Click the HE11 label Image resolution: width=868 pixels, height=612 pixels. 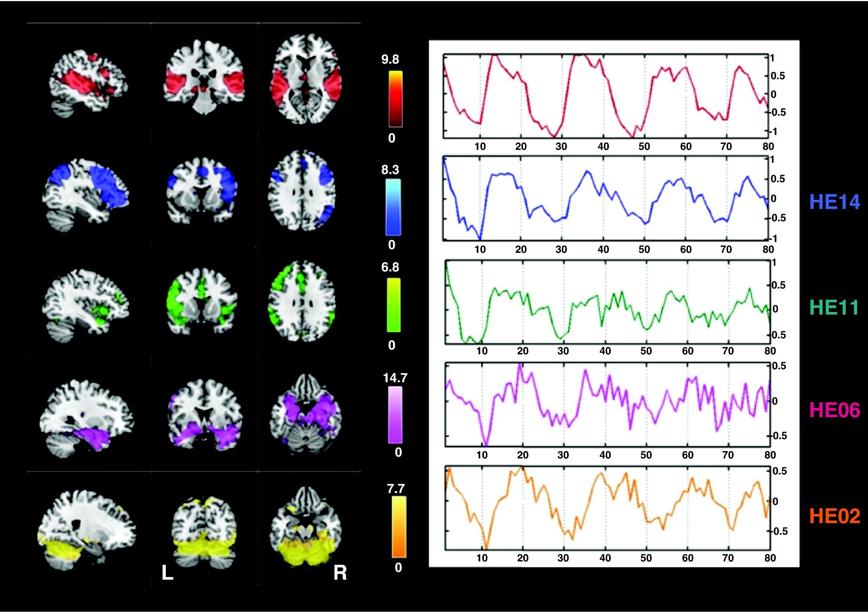tap(835, 308)
